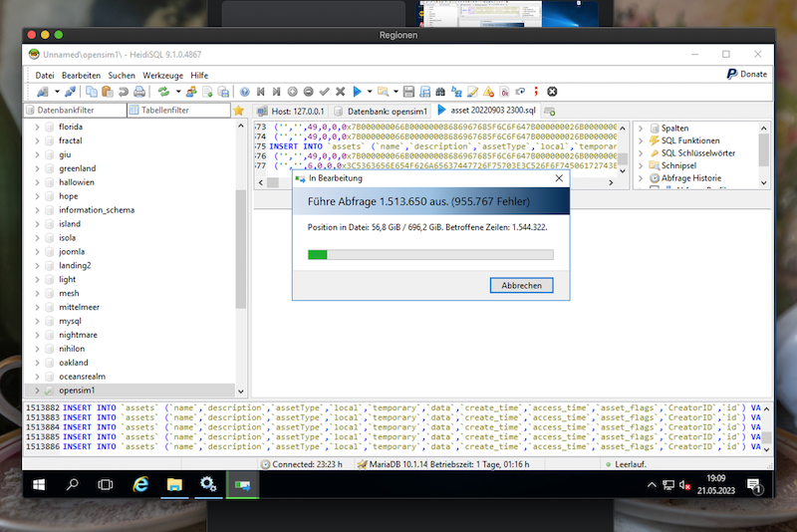The image size is (797, 532).
Task: Open Internet Explorer from the taskbar
Action: coord(140,484)
